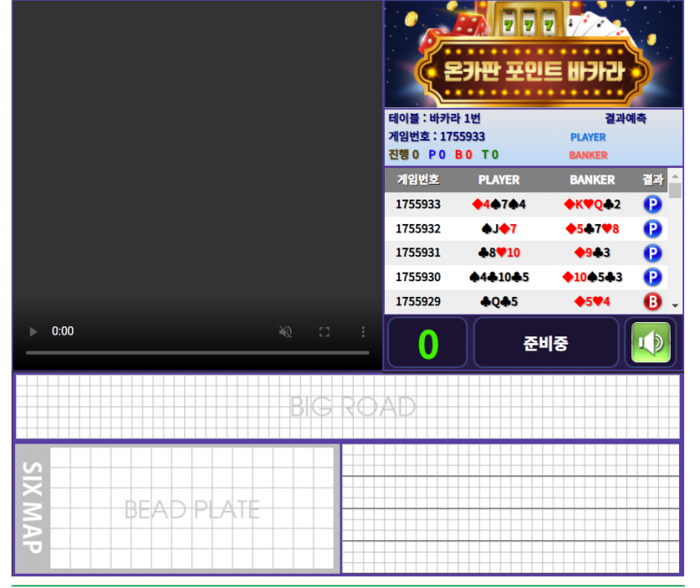Unmute the video player audio
This screenshot has width=700, height=588.
click(286, 331)
